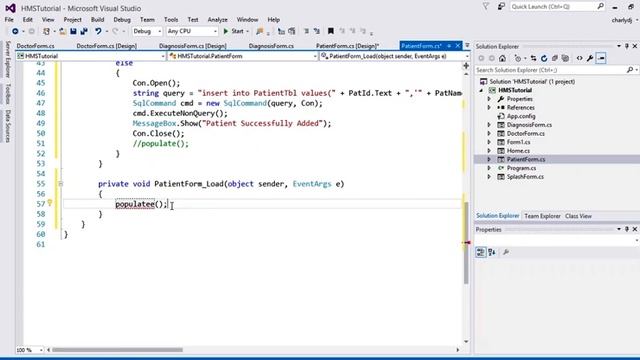Screen dimensions: 640x360
Task: Click the Uncomment selected lines icon
Action: click(x=316, y=31)
